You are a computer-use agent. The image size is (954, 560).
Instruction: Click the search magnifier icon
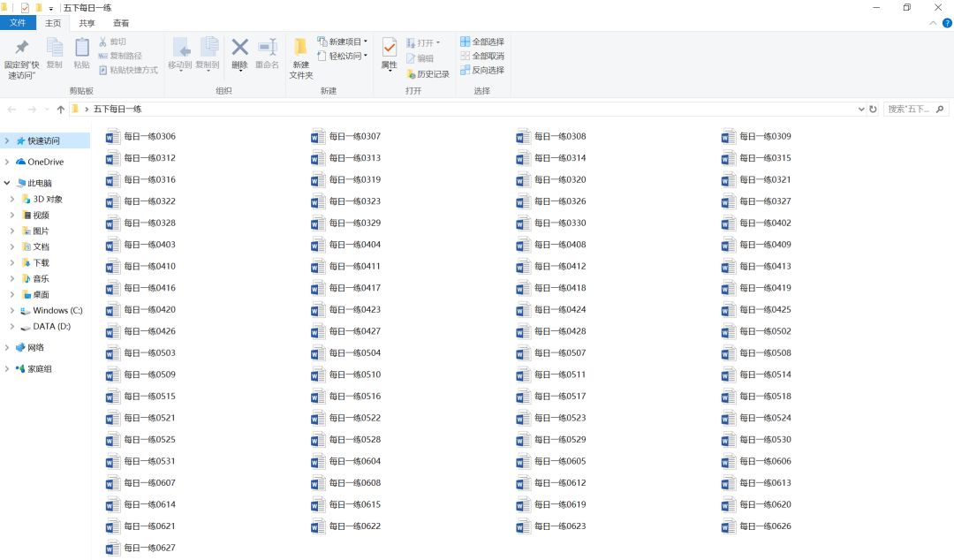pos(940,109)
